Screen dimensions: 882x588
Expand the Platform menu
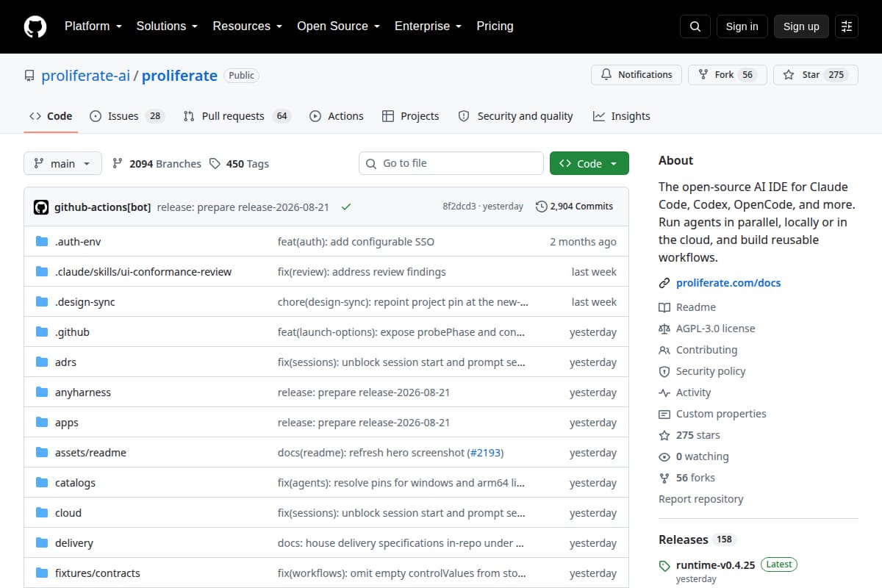coord(92,26)
